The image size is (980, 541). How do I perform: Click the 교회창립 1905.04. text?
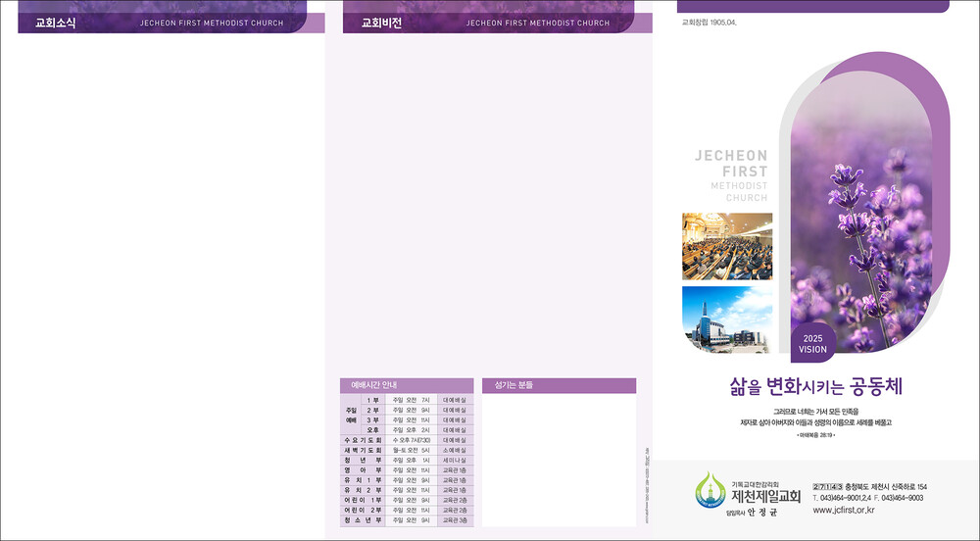(x=708, y=21)
